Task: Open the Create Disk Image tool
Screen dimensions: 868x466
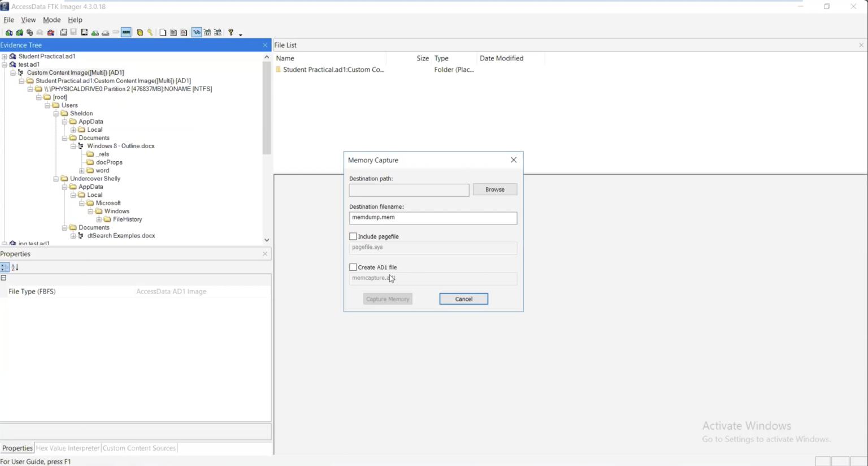Action: point(64,32)
